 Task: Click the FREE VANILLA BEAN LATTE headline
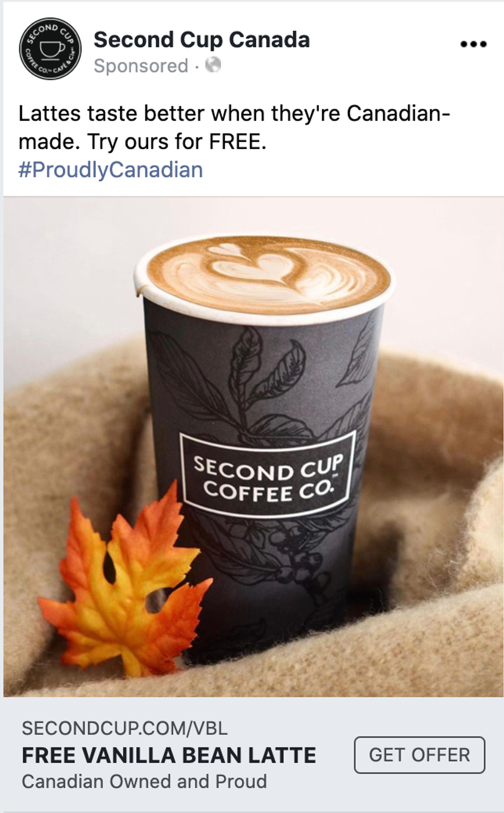pos(169,755)
